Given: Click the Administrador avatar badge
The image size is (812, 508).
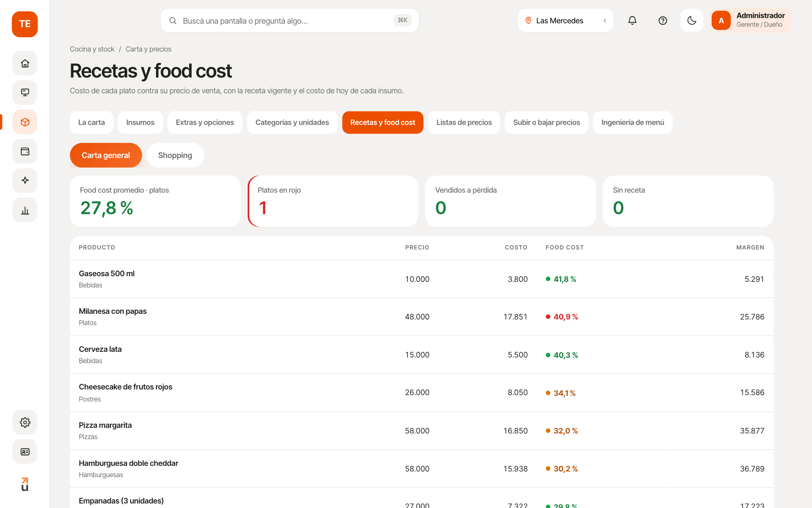Looking at the screenshot, I should (721, 20).
